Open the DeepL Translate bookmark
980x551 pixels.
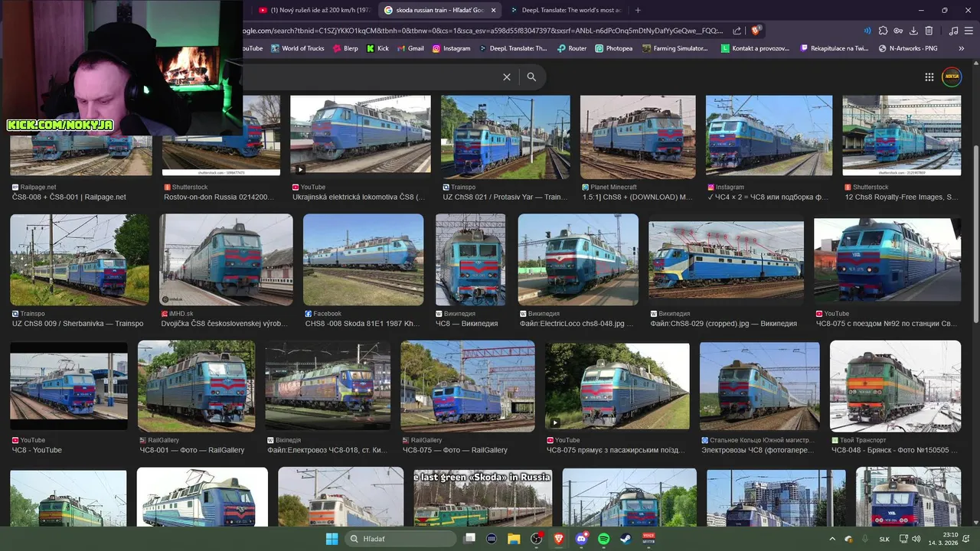(x=513, y=48)
